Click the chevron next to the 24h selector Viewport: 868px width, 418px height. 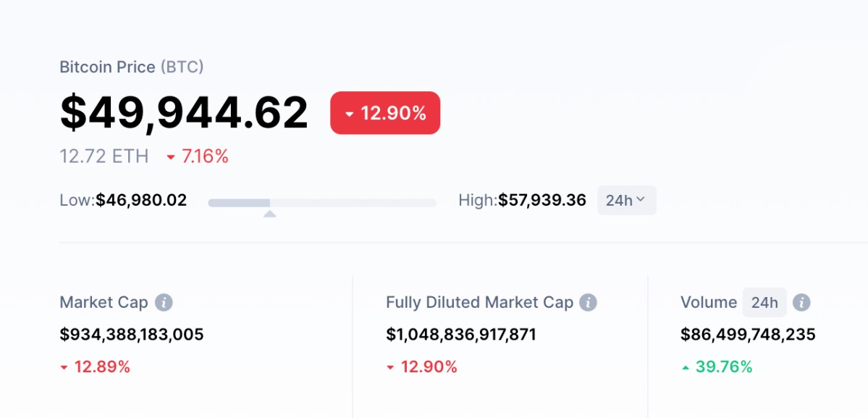(643, 200)
